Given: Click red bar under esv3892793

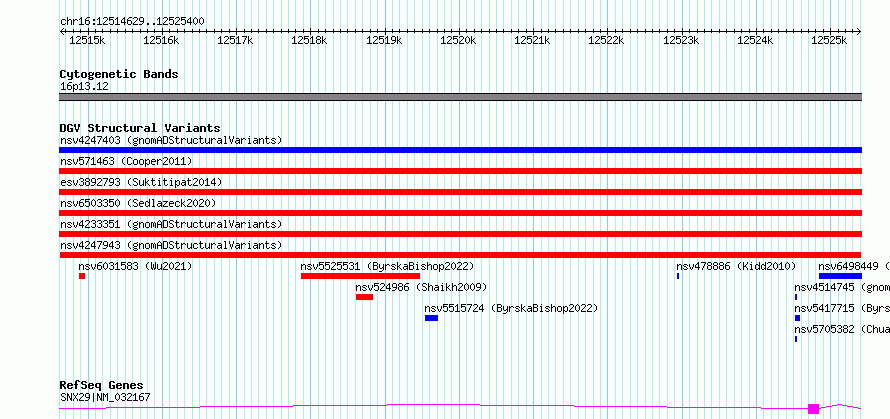Looking at the screenshot, I should [x=460, y=192].
